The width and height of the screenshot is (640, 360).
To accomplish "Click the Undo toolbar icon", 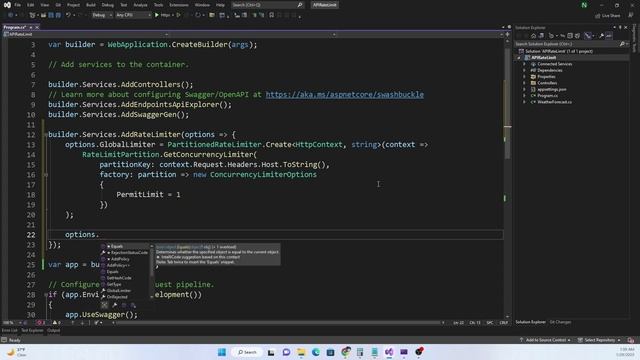I will 68,15.
